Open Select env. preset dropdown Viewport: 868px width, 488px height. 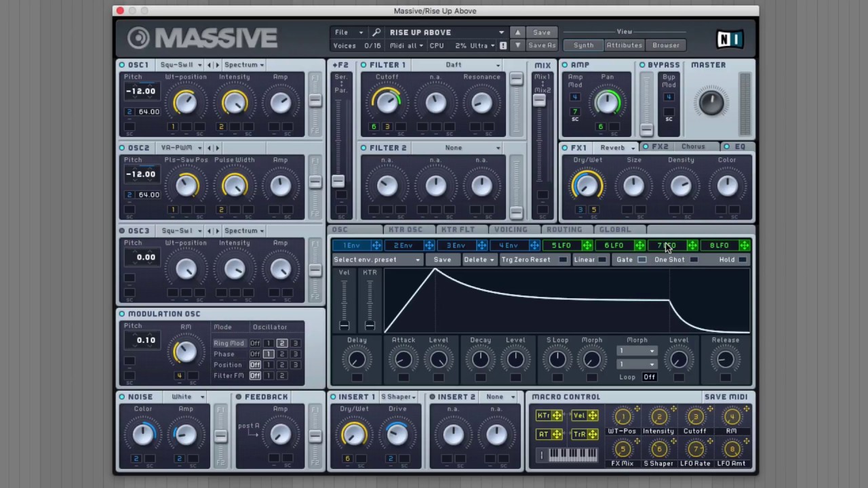click(x=377, y=260)
